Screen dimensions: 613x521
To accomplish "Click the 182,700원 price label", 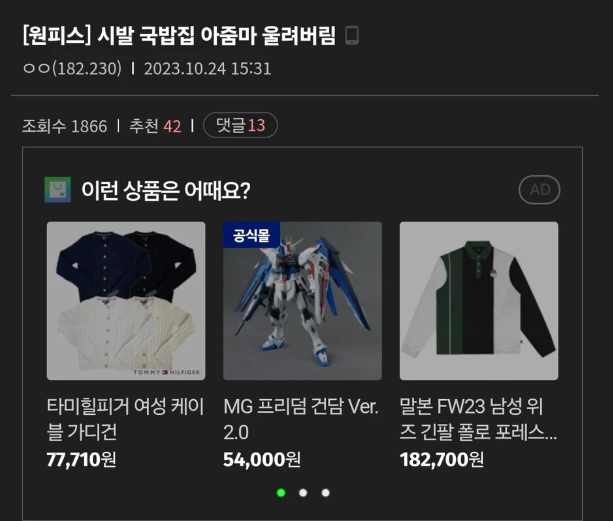I will (x=442, y=460).
